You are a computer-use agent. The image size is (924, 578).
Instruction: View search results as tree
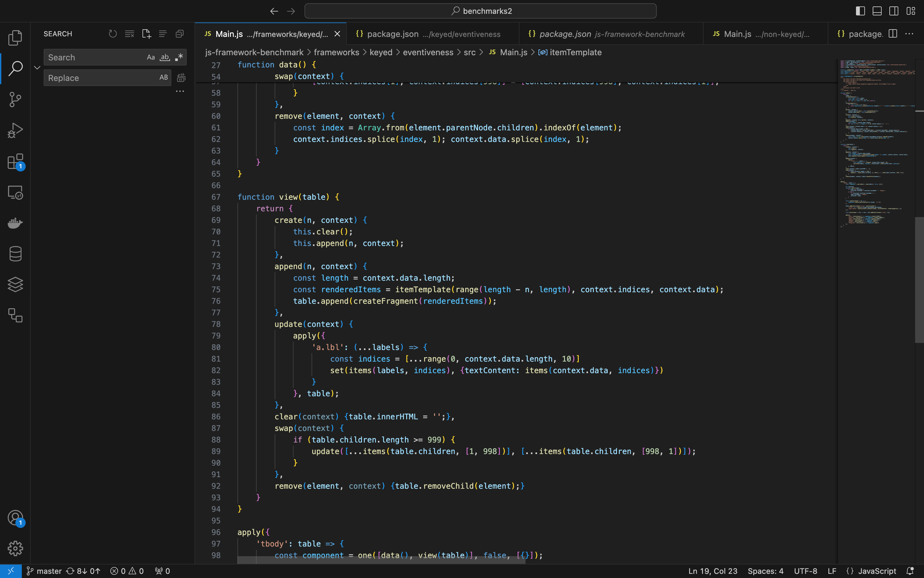pyautogui.click(x=163, y=34)
